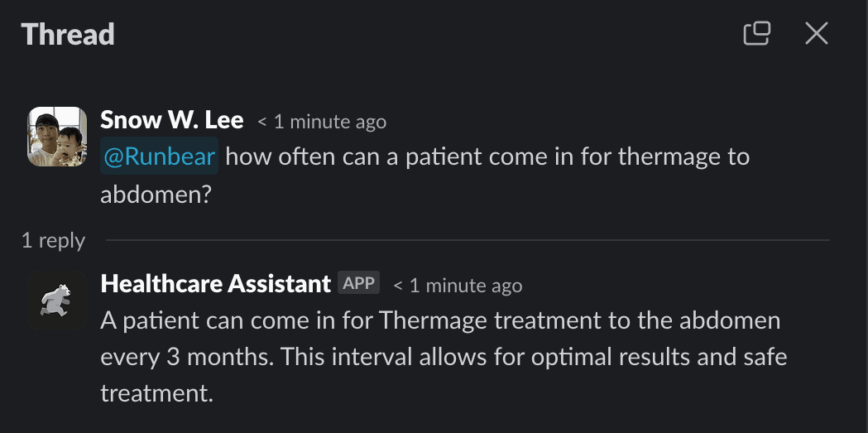The height and width of the screenshot is (433, 868).
Task: Click the word "treatment." ending the reply
Action: pos(157,393)
